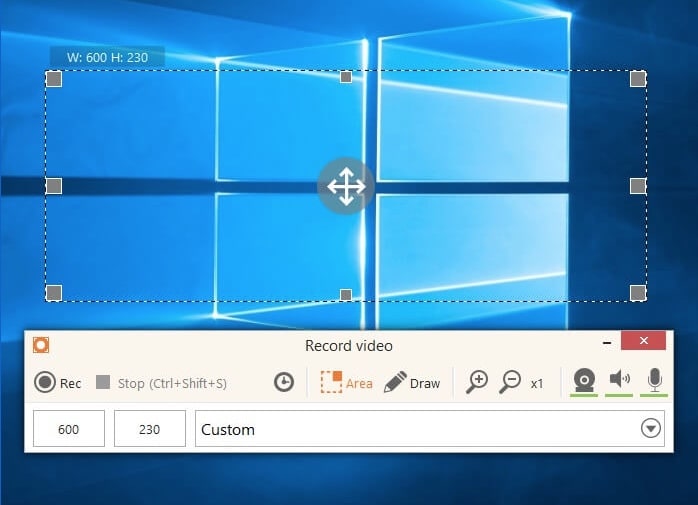Click the bottom-right selection handle
Image resolution: width=698 pixels, height=505 pixels.
(638, 293)
